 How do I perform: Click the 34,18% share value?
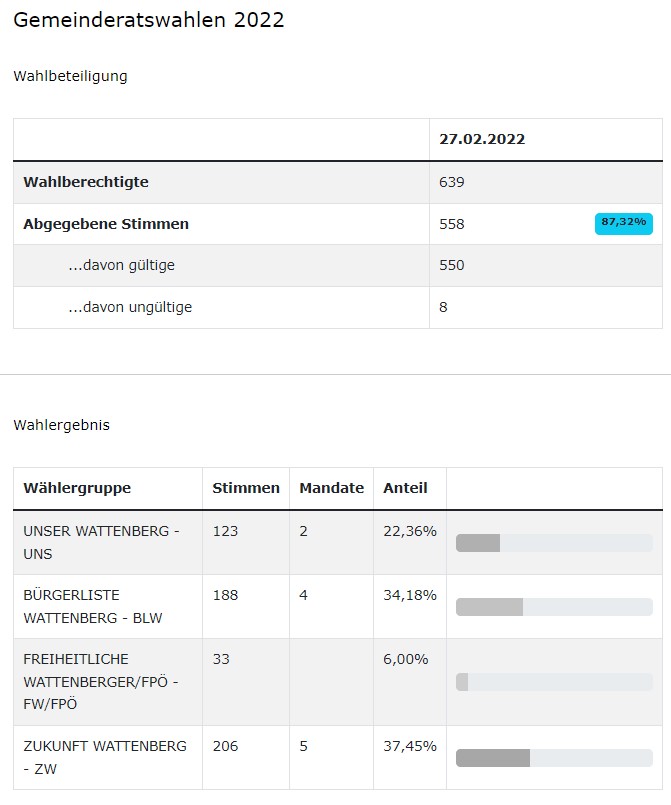click(410, 595)
